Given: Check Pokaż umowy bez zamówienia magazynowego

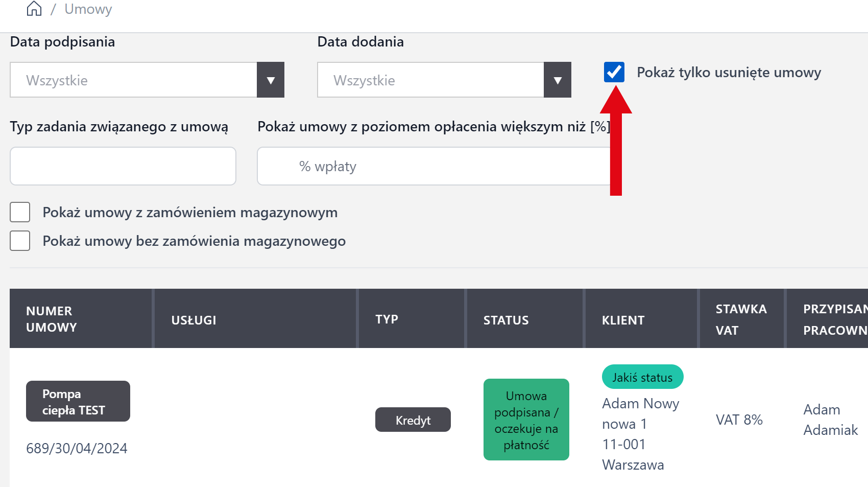Looking at the screenshot, I should coord(20,241).
